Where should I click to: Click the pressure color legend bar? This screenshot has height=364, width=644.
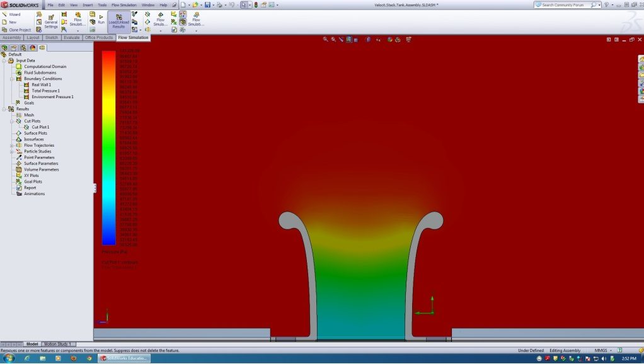tap(109, 148)
